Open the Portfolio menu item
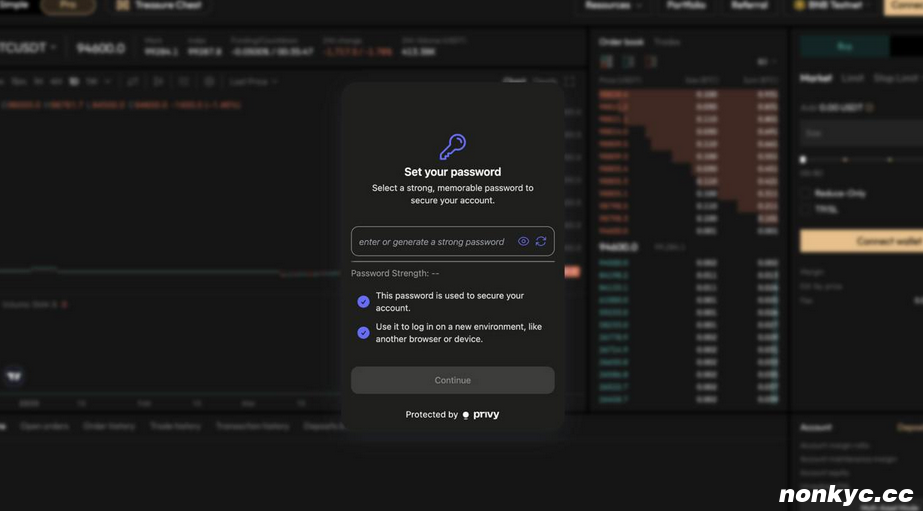This screenshot has width=923, height=511. [686, 5]
